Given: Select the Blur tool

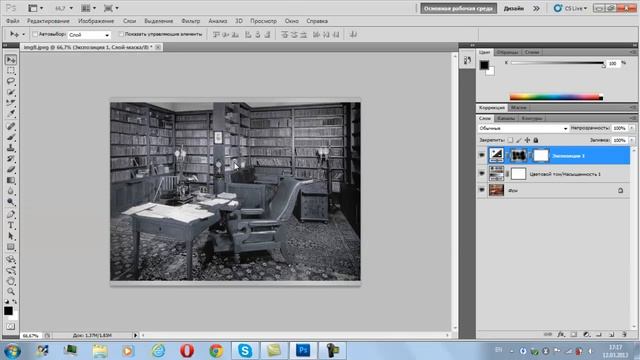Looking at the screenshot, I should pyautogui.click(x=11, y=191).
